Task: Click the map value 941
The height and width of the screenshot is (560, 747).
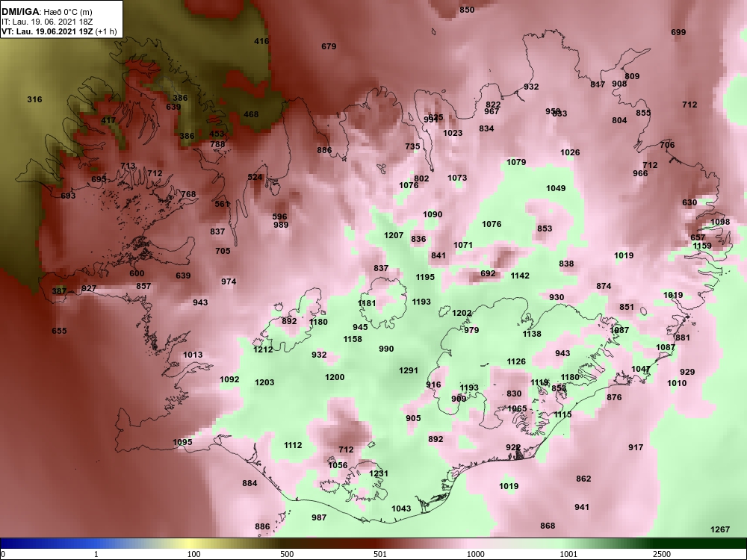Action: pyautogui.click(x=582, y=507)
